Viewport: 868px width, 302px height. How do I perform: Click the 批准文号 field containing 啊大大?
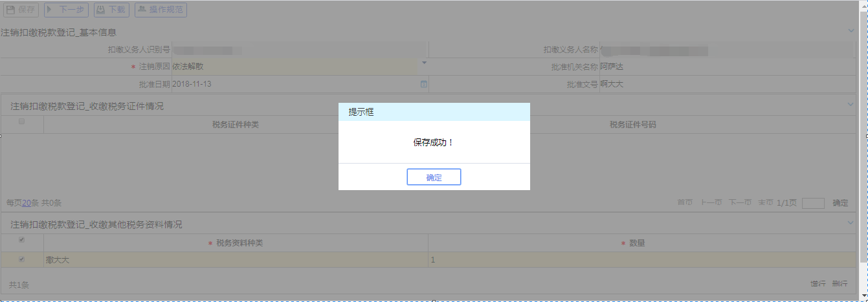point(727,84)
